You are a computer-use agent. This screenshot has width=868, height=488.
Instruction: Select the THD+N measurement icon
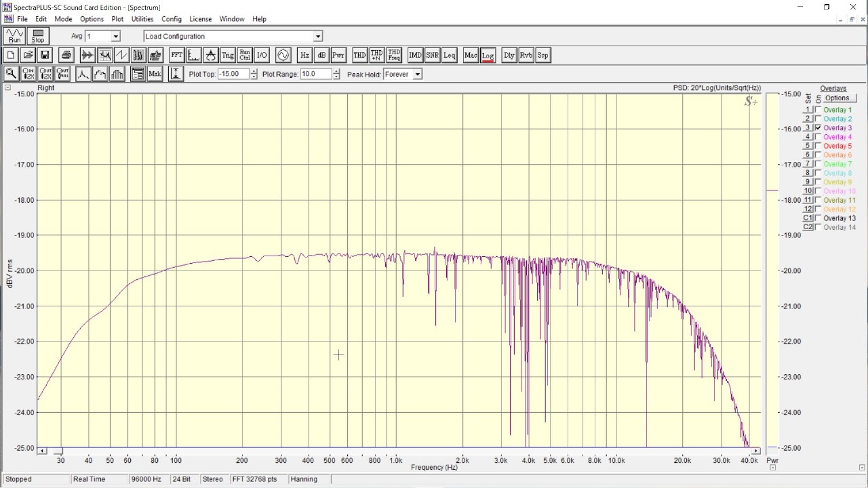(x=376, y=56)
